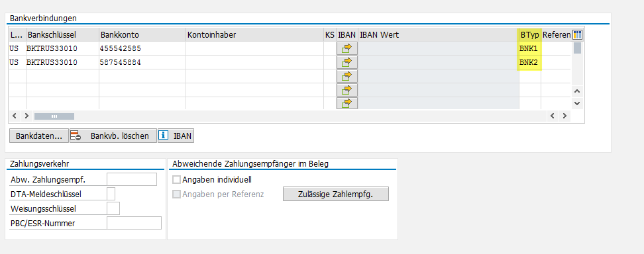The image size is (644, 254).
Task: Click the IBAN info button below table
Action: pyautogui.click(x=176, y=136)
